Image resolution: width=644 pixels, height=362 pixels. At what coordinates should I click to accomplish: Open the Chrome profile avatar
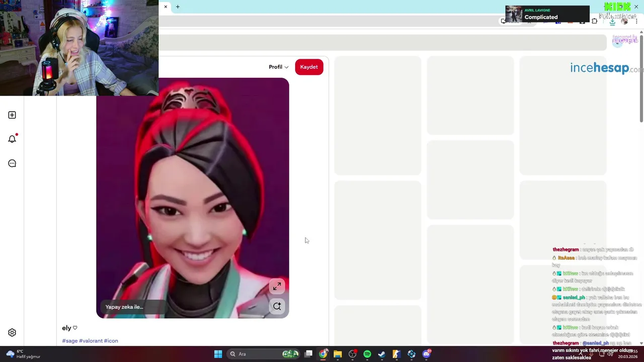[624, 21]
